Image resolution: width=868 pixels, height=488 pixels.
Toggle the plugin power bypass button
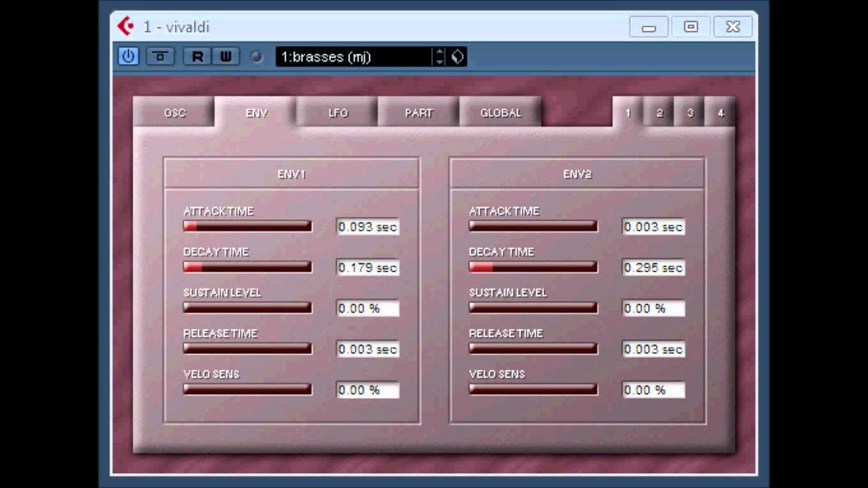coord(128,56)
